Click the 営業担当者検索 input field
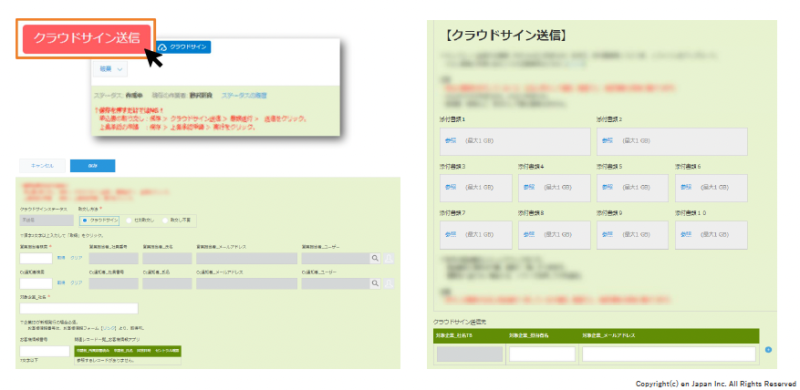The width and height of the screenshot is (800, 390). pyautogui.click(x=36, y=258)
